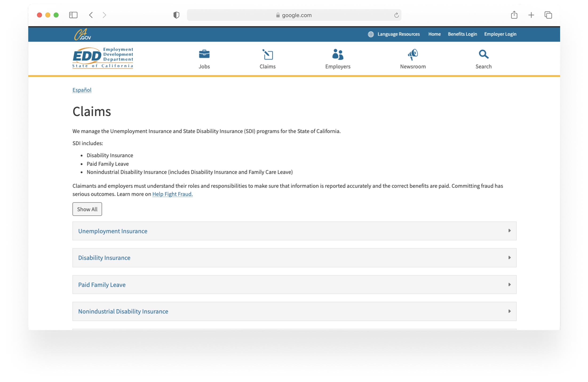Click the Jobs briefcase icon
588x382 pixels.
coord(204,54)
